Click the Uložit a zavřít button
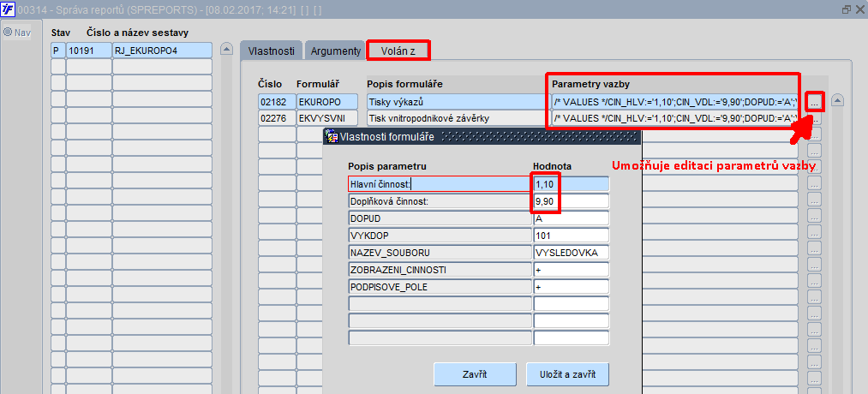The image size is (868, 394). point(568,374)
